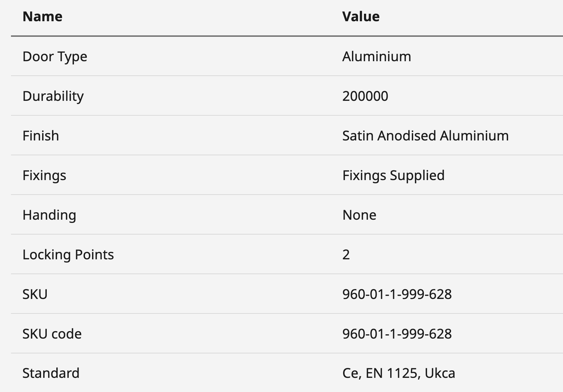This screenshot has width=563, height=392.
Task: Select the Durability row label
Action: (x=53, y=96)
